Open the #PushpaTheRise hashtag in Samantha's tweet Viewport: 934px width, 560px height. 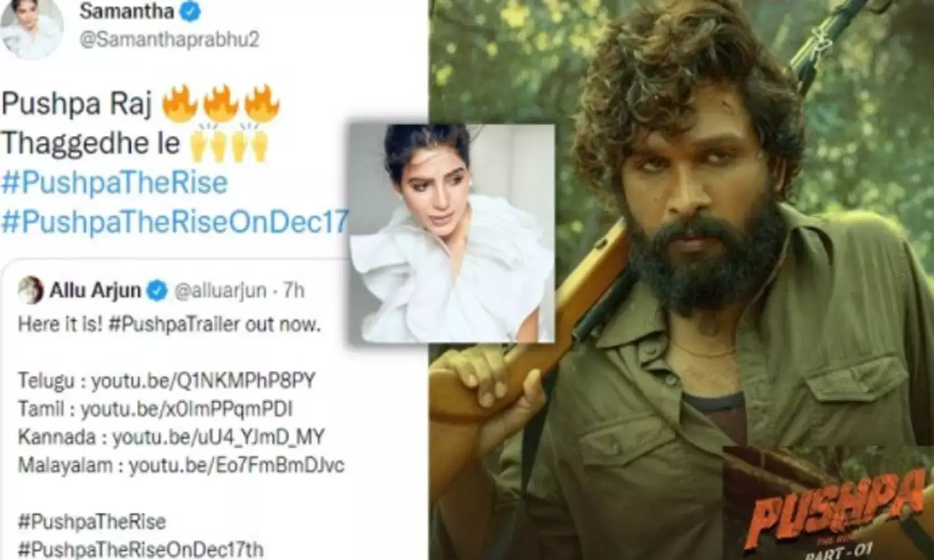tap(115, 182)
